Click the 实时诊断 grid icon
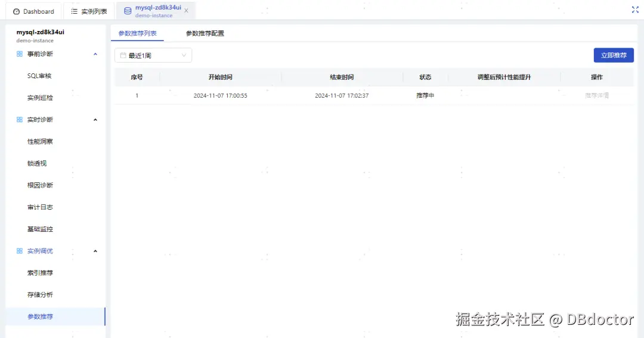Viewport: 644px width, 338px height. coord(19,119)
